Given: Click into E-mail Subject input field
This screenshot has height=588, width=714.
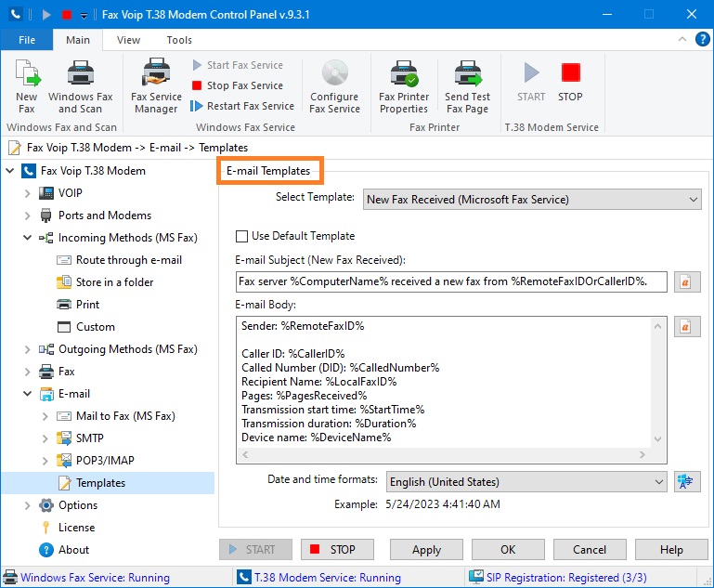Looking at the screenshot, I should pos(451,282).
